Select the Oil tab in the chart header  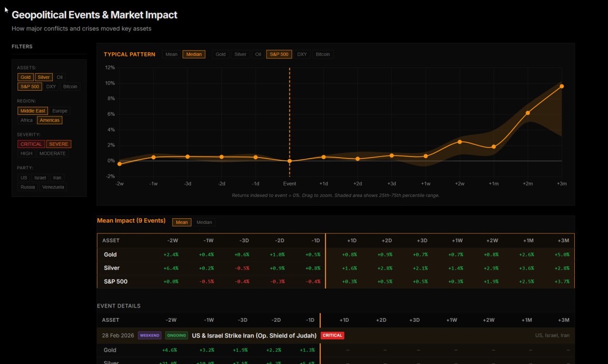[x=258, y=54]
